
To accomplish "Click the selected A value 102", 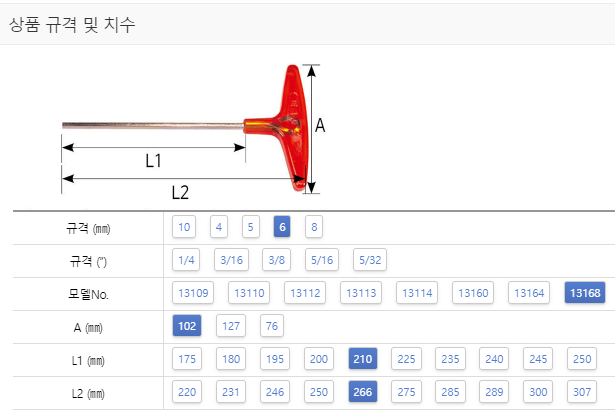I will point(187,326).
